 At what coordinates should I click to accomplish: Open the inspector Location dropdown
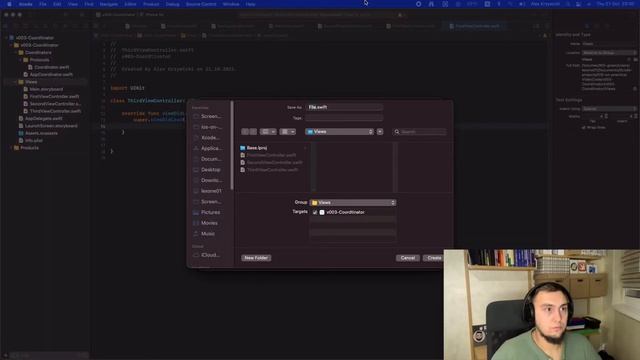pos(608,53)
